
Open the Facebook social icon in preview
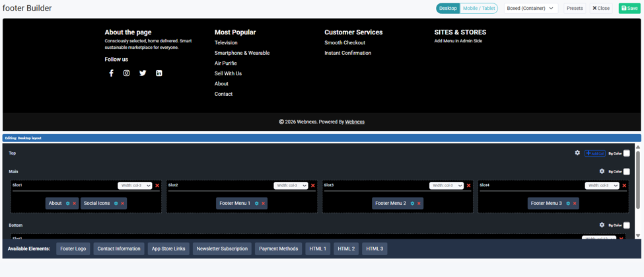pos(111,73)
